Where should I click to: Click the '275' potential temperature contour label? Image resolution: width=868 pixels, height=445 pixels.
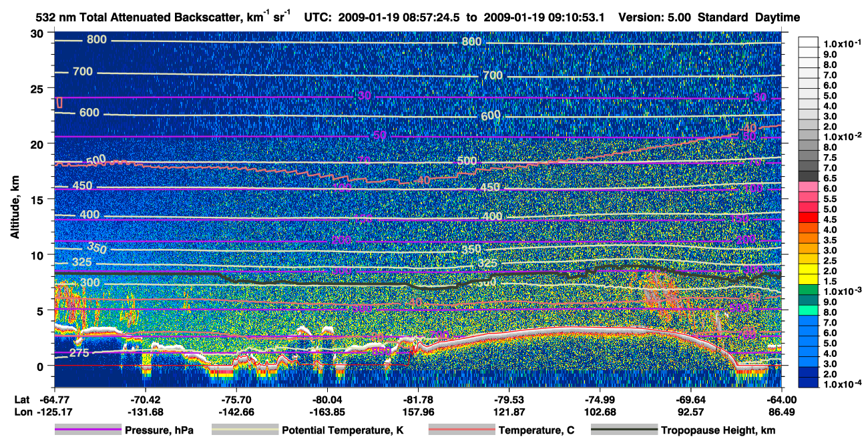pos(79,353)
